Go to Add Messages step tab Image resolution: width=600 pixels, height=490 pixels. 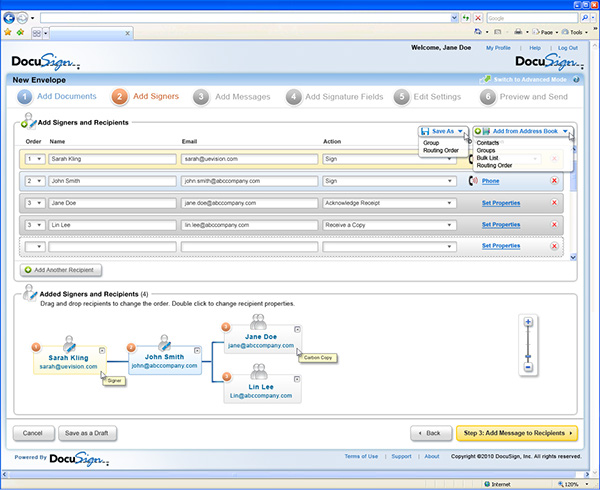coord(232,97)
